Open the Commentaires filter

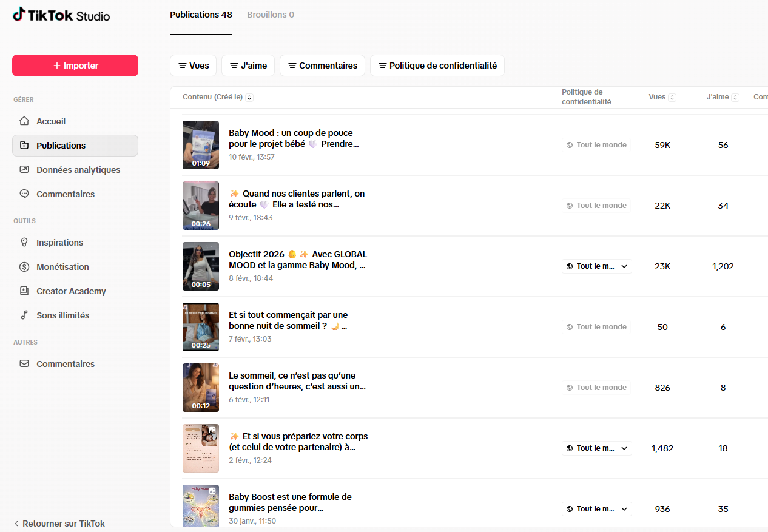tap(322, 66)
